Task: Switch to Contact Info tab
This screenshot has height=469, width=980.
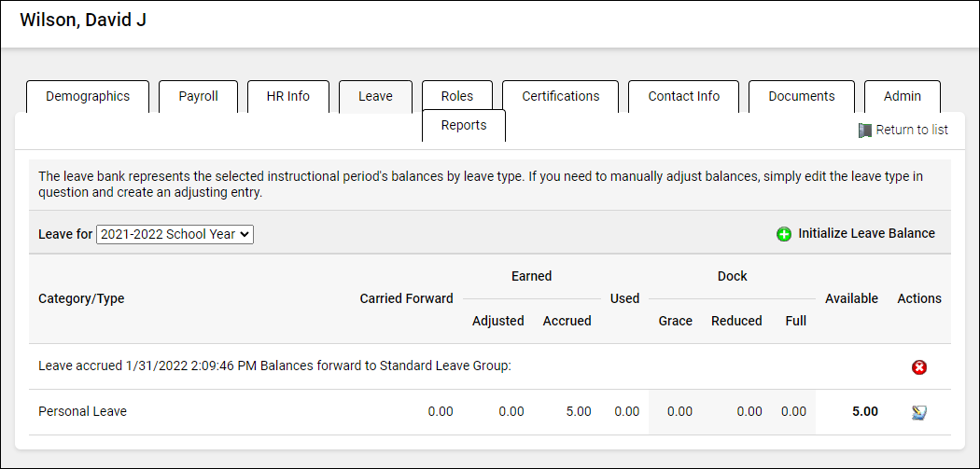Action: pyautogui.click(x=683, y=96)
